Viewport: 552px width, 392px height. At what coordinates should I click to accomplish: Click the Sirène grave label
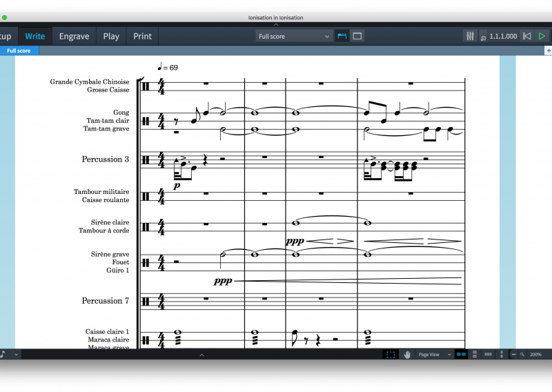pos(110,254)
